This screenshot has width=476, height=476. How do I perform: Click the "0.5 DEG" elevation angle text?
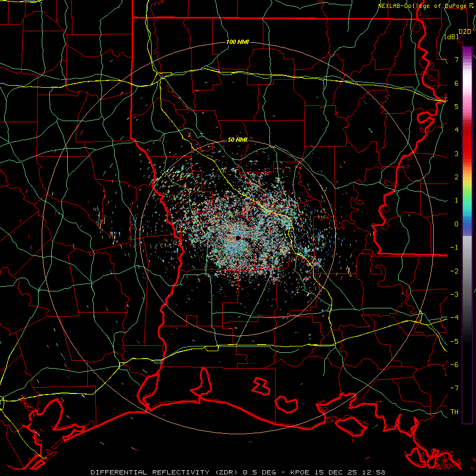pyautogui.click(x=259, y=472)
